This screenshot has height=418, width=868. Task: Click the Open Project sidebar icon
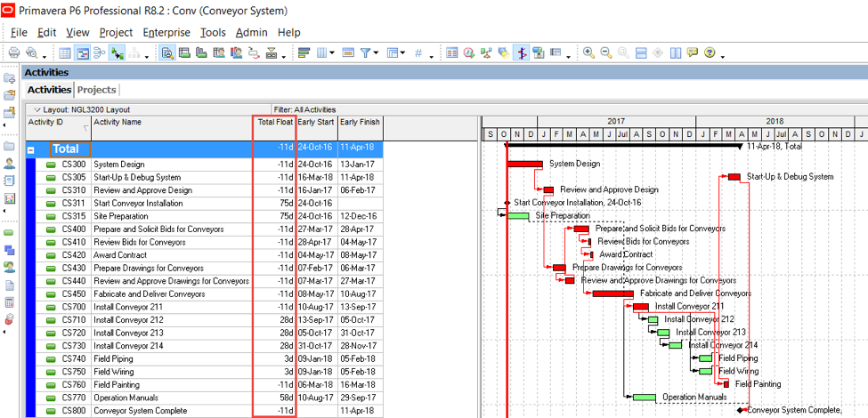9,95
